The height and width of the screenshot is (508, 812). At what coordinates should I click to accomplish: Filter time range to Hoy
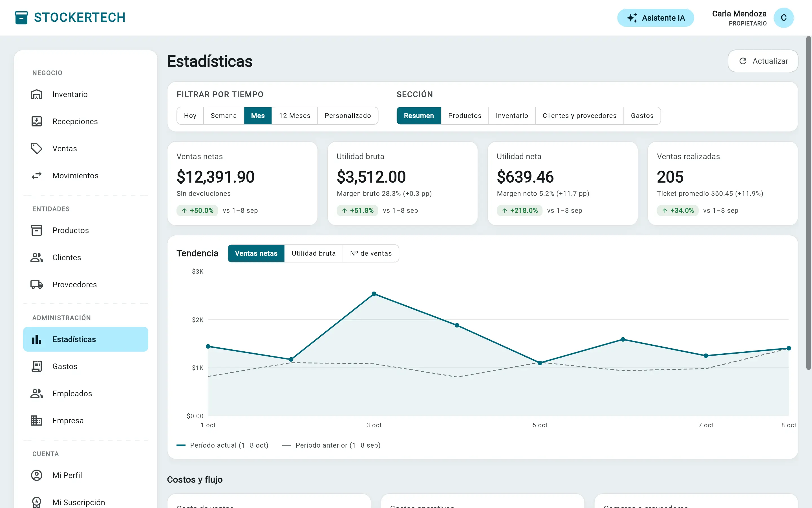tap(190, 116)
